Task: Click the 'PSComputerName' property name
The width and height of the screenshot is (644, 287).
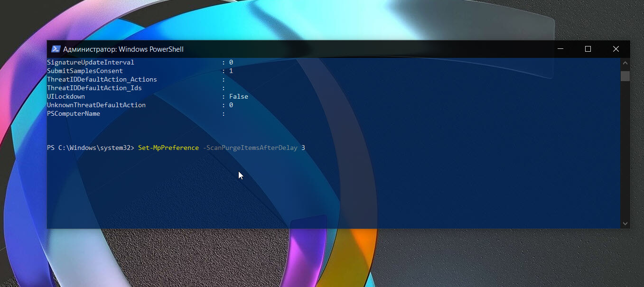Action: tap(74, 114)
